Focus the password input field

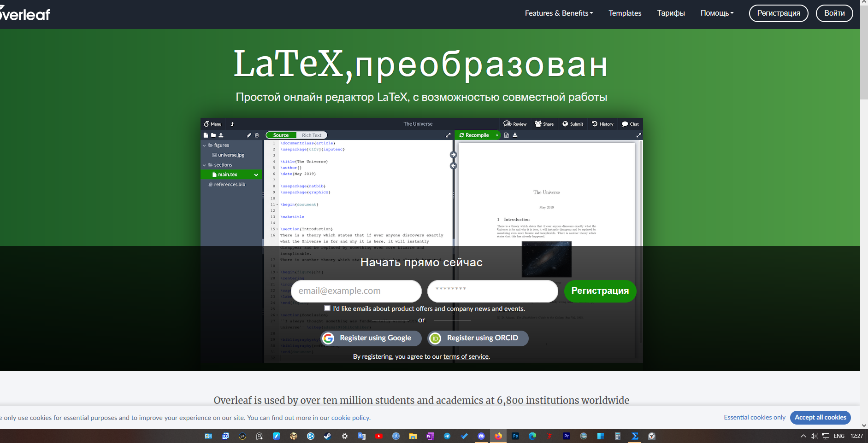click(x=493, y=291)
